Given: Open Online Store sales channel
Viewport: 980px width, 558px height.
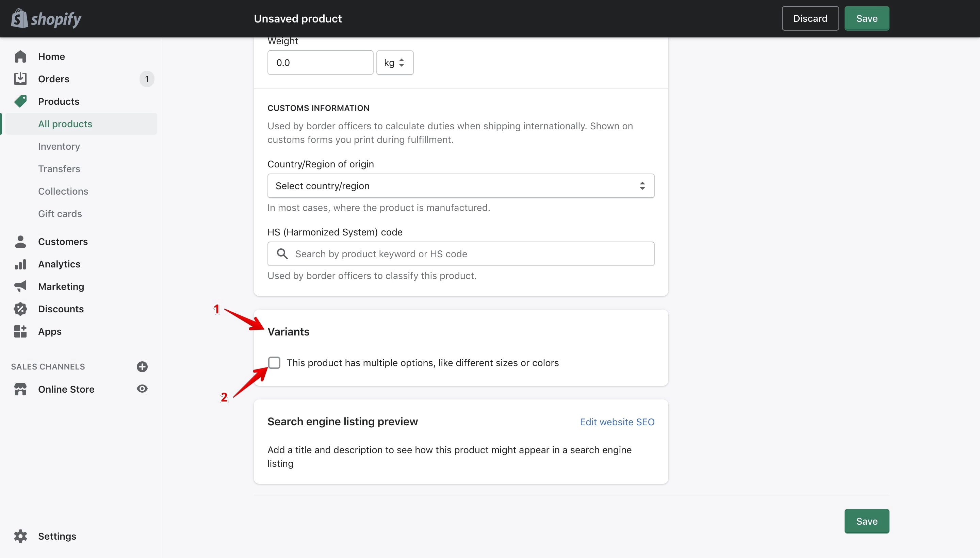Looking at the screenshot, I should click(66, 389).
